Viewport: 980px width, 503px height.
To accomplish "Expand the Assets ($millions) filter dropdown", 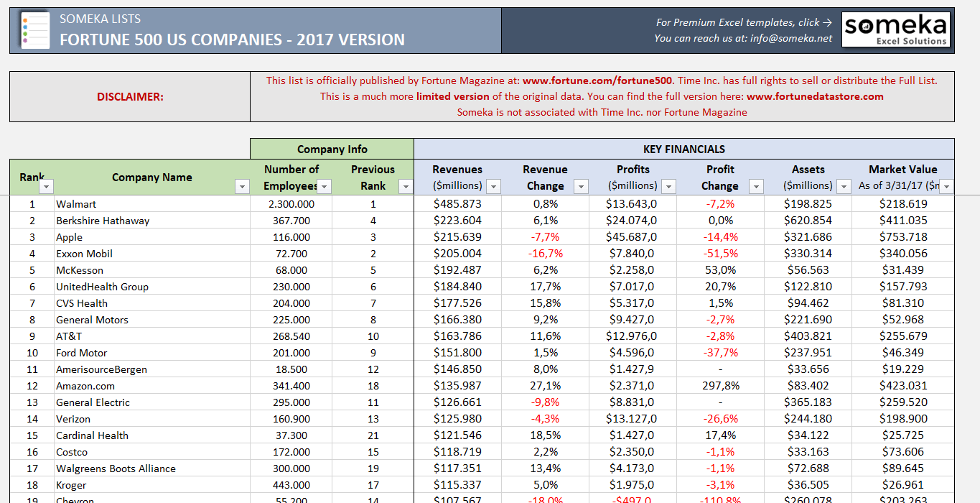I will 844,186.
